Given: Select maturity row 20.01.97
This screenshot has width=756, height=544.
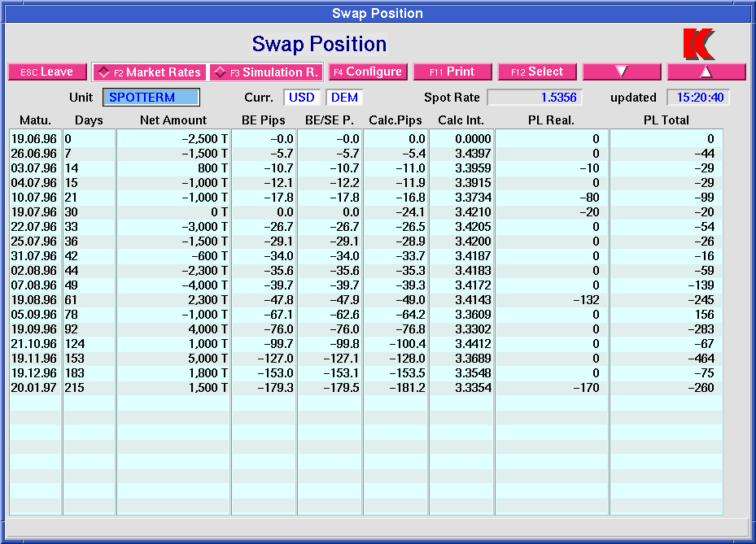Looking at the screenshot, I should (366, 388).
